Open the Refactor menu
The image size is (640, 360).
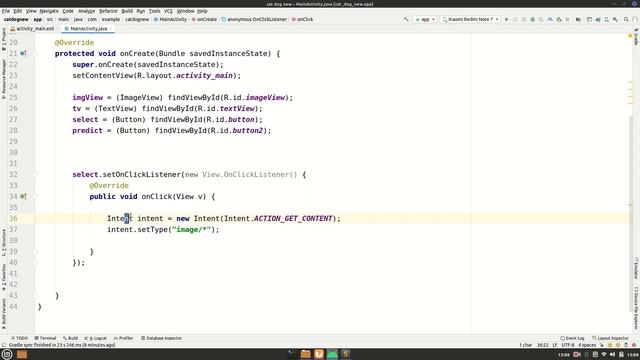point(108,11)
